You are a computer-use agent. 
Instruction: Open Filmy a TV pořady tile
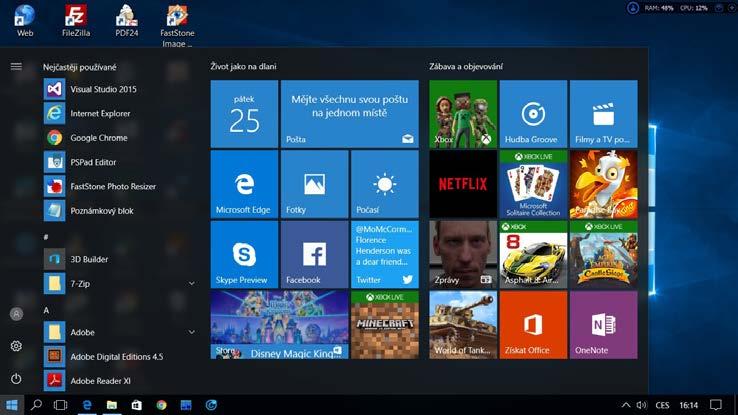604,114
